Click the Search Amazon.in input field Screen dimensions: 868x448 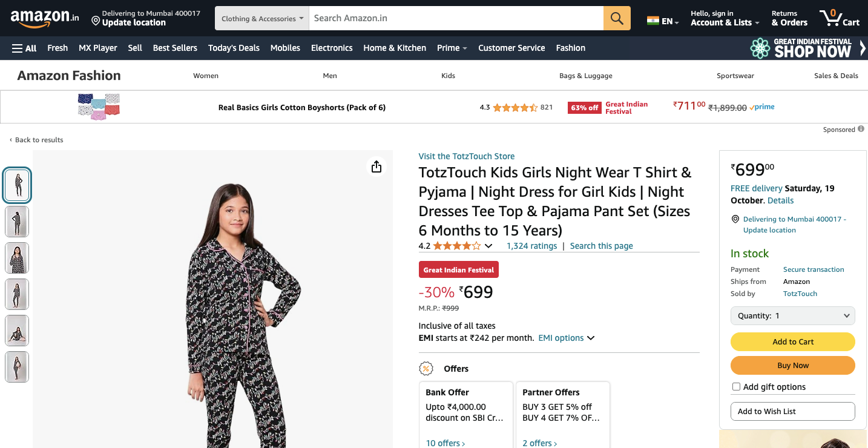[x=456, y=18]
